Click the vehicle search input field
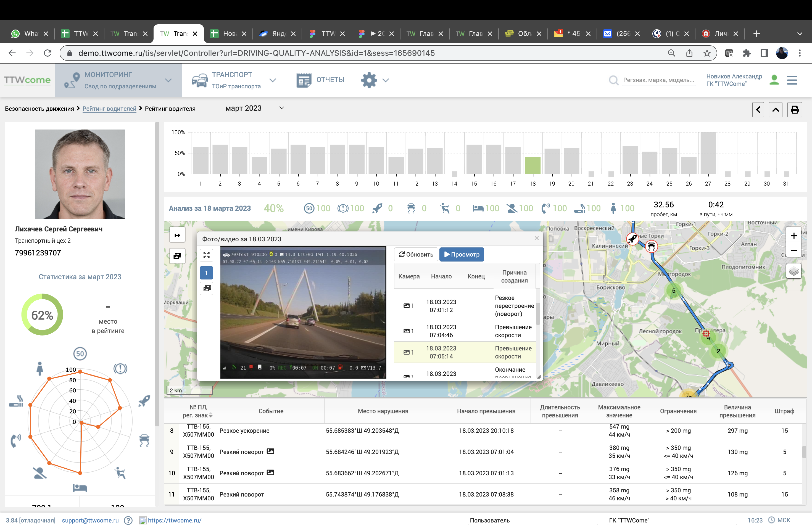 point(658,80)
